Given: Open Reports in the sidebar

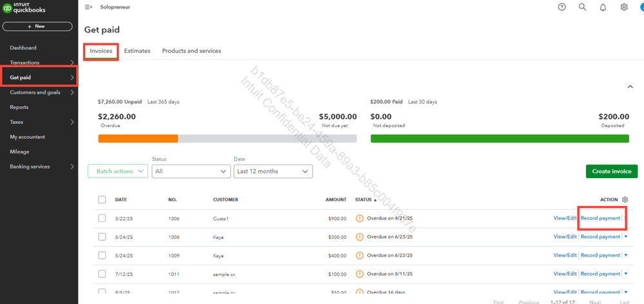Looking at the screenshot, I should click(19, 107).
